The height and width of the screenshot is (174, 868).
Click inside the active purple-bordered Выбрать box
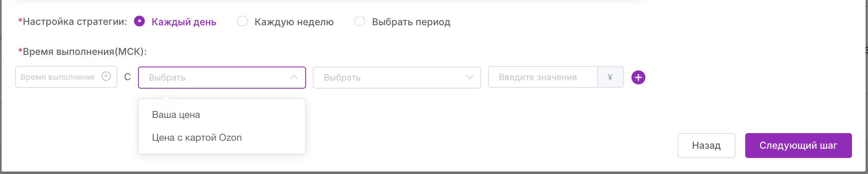tap(222, 77)
